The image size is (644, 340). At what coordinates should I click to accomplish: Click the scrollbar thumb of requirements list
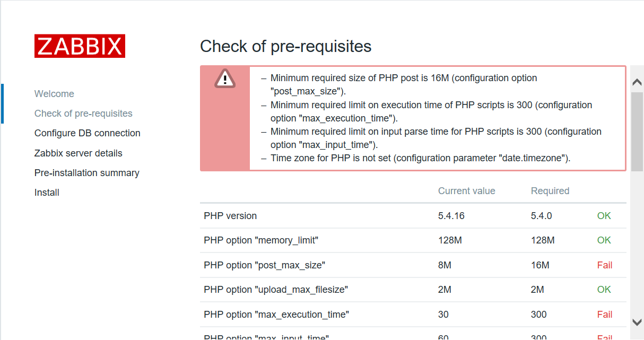pos(637,130)
